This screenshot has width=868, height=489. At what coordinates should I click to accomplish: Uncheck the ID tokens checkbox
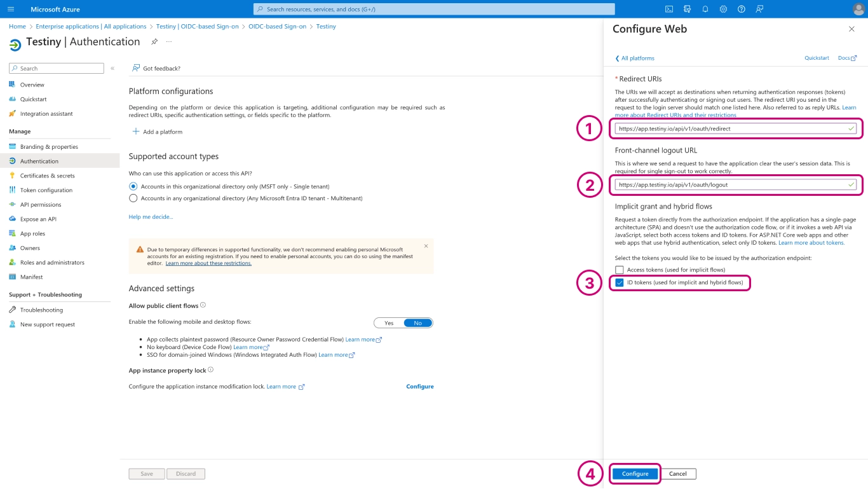pos(620,282)
